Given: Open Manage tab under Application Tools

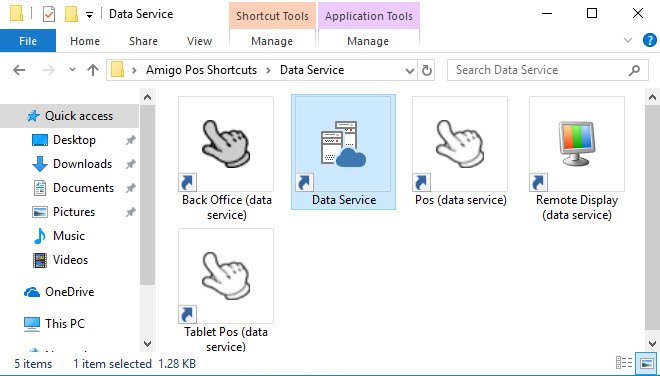Looking at the screenshot, I should tap(368, 41).
